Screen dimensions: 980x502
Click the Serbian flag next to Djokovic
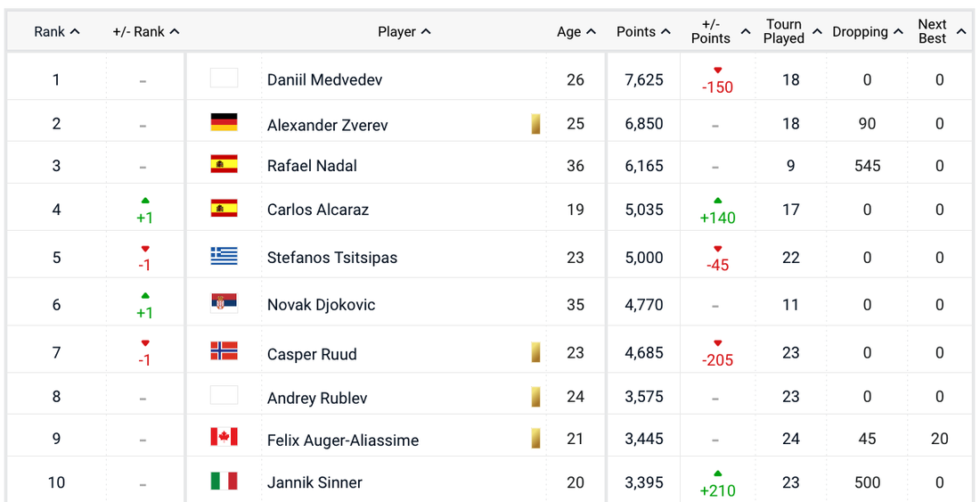click(224, 303)
